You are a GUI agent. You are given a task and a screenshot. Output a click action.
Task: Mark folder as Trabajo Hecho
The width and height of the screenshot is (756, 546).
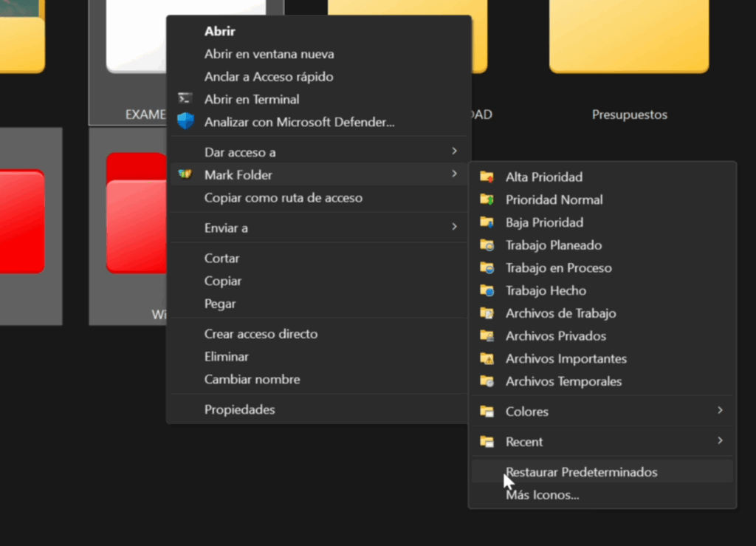602,290
